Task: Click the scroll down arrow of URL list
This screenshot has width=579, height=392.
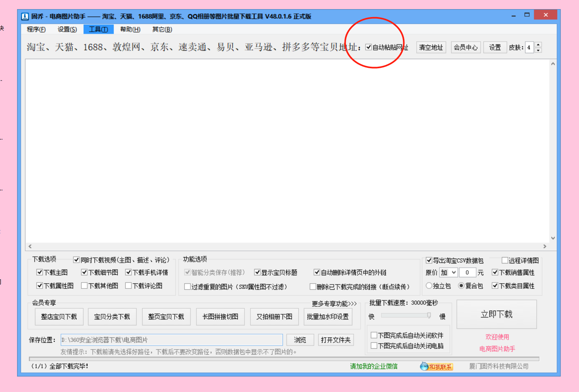Action: (x=553, y=238)
